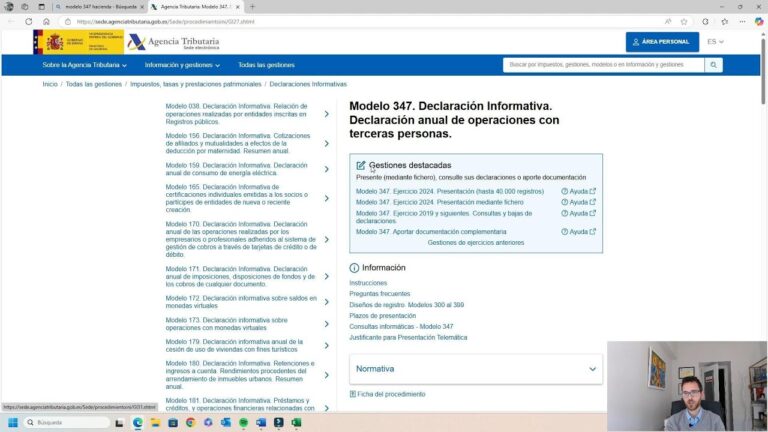Open 'Impuestos, tasas y prestaciones patrimoniales' breadcrumb
The height and width of the screenshot is (432, 768).
pyautogui.click(x=195, y=84)
